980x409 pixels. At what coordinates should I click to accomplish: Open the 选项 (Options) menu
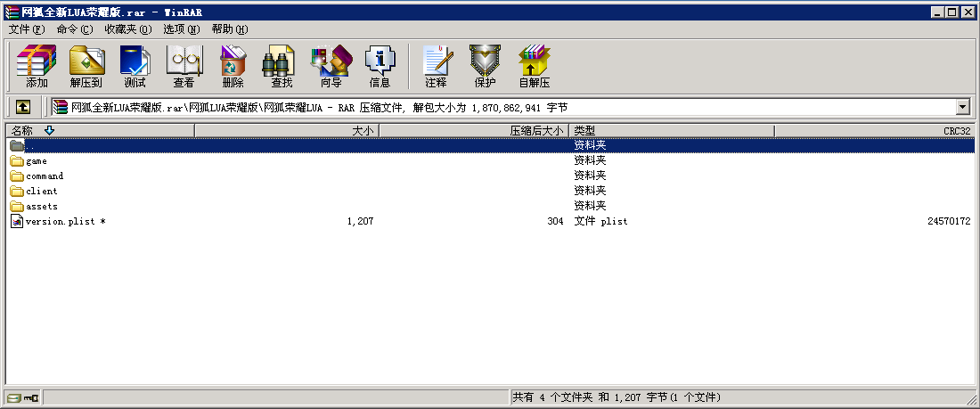(x=181, y=29)
